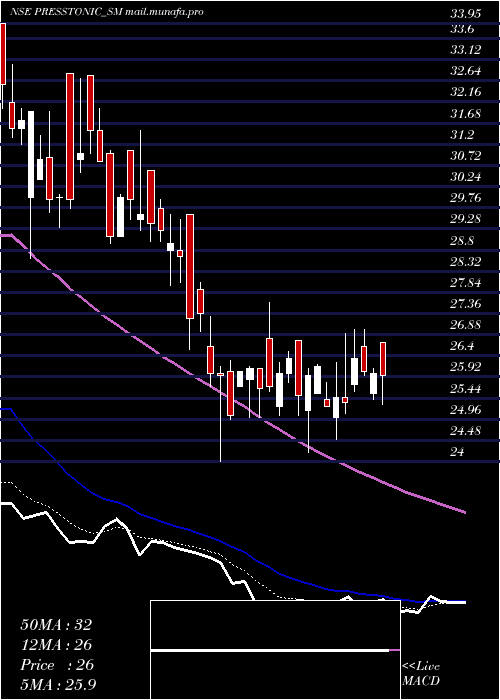This screenshot has width=500, height=700.
Task: Click the 24.48 price axis label
Action: click(x=466, y=431)
